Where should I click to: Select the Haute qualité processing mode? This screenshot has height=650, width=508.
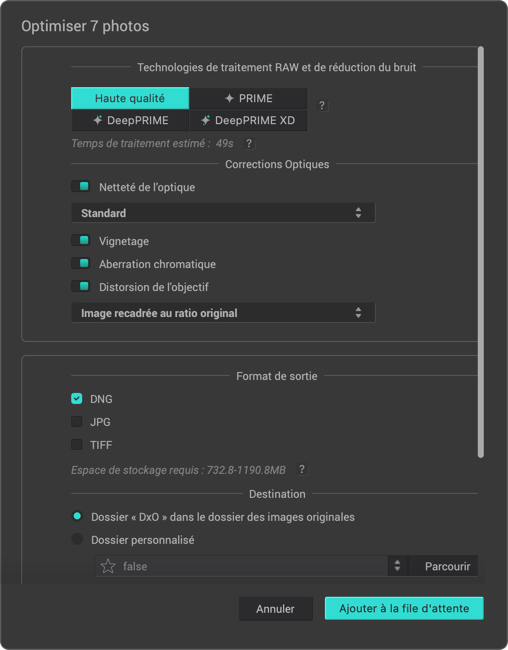(130, 98)
